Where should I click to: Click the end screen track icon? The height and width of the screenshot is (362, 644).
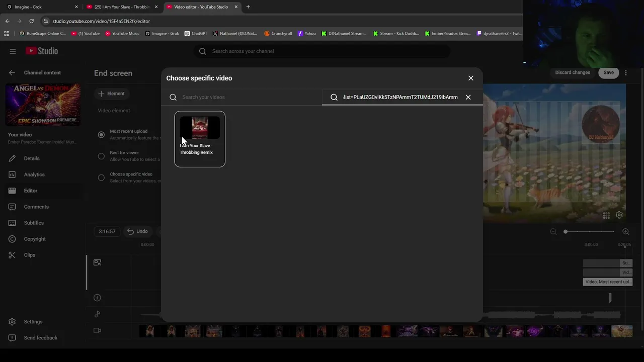pyautogui.click(x=97, y=262)
